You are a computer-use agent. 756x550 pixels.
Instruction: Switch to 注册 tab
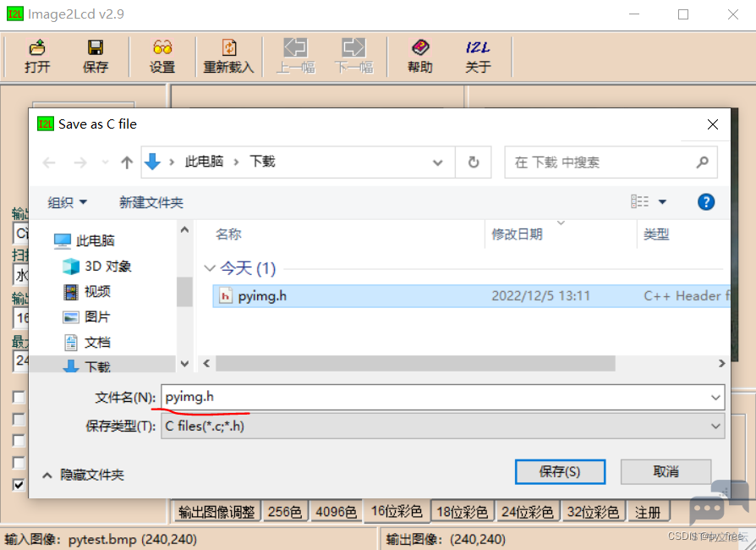[x=648, y=511]
